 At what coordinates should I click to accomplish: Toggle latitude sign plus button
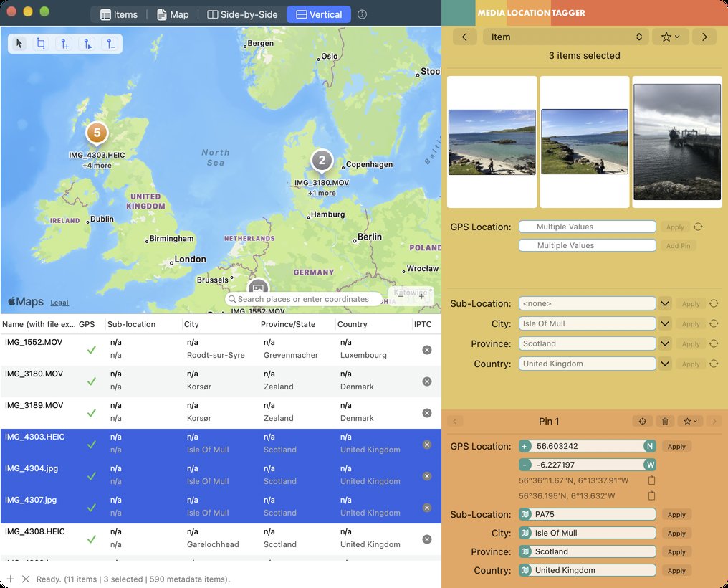click(525, 446)
